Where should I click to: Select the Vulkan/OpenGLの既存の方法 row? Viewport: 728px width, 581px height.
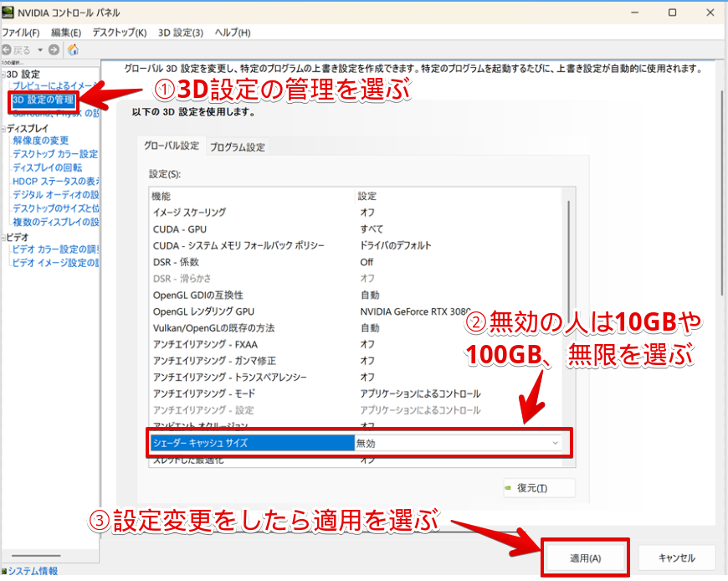[355, 328]
